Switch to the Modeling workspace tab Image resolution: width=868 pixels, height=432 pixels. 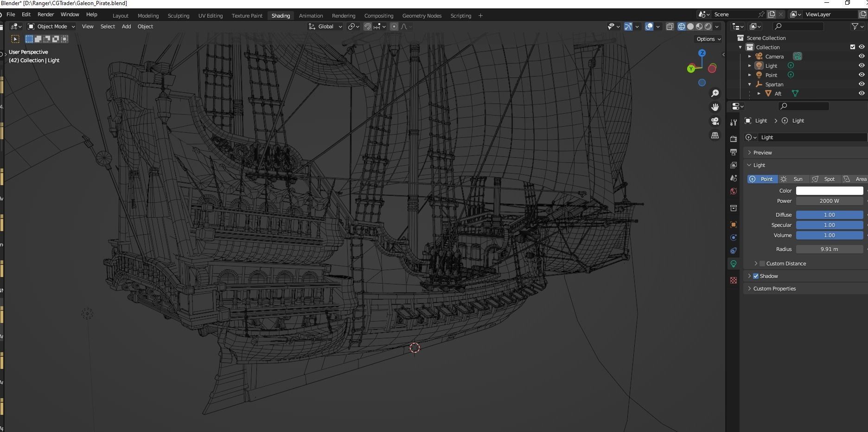pos(148,16)
